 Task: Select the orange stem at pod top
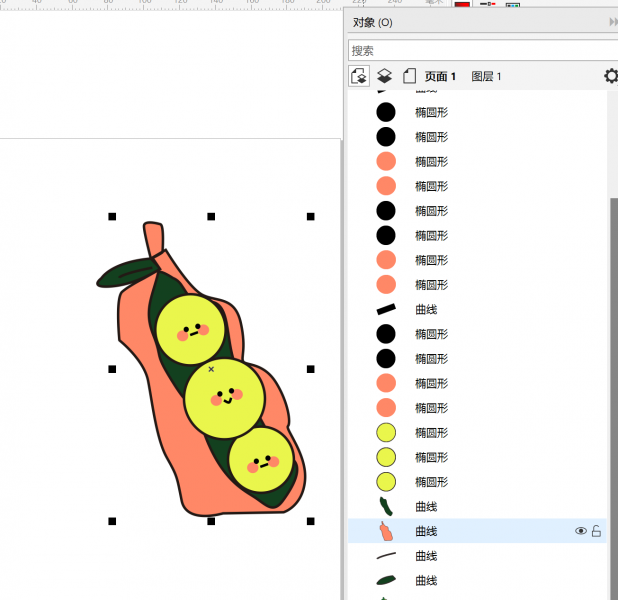(154, 238)
